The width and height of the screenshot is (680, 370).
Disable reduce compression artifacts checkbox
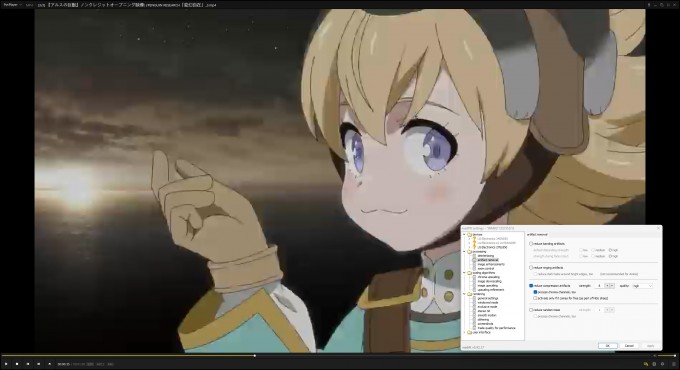tap(531, 286)
